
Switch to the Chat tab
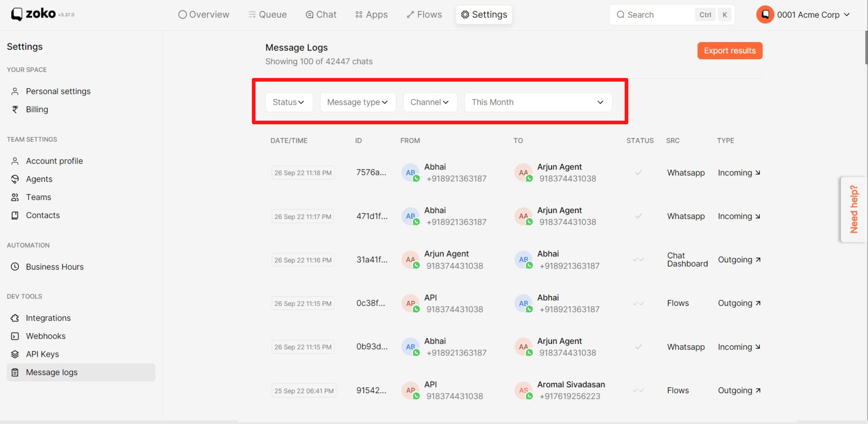coord(321,14)
